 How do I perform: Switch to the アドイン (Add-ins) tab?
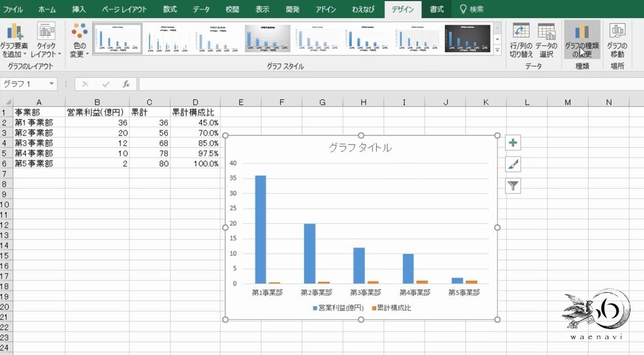pos(326,9)
